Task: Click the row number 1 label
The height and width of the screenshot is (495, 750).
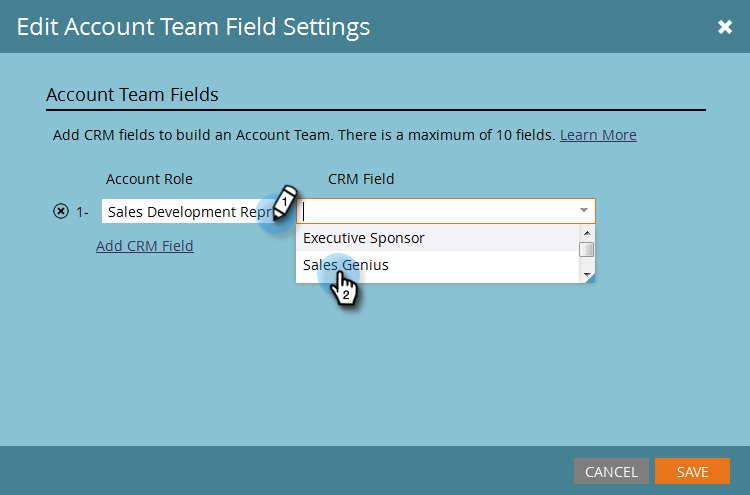Action: [82, 212]
